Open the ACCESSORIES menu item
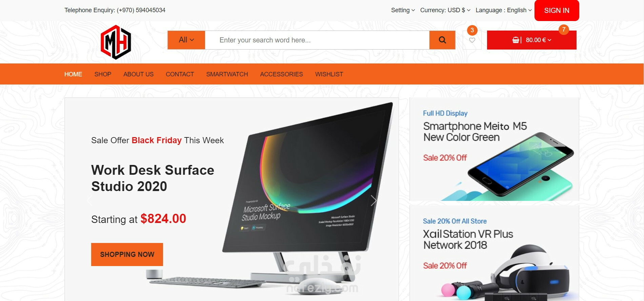Image resolution: width=644 pixels, height=301 pixels. pyautogui.click(x=281, y=74)
